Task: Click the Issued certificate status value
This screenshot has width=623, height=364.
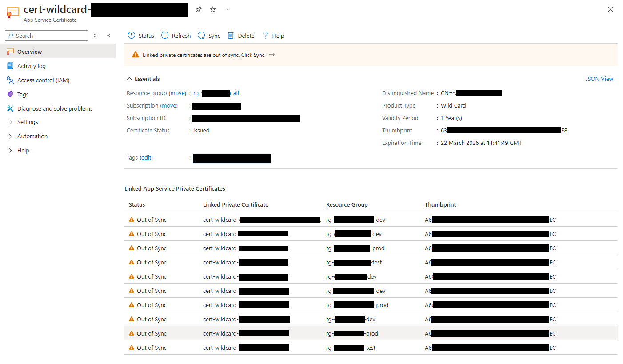Action: (x=201, y=130)
